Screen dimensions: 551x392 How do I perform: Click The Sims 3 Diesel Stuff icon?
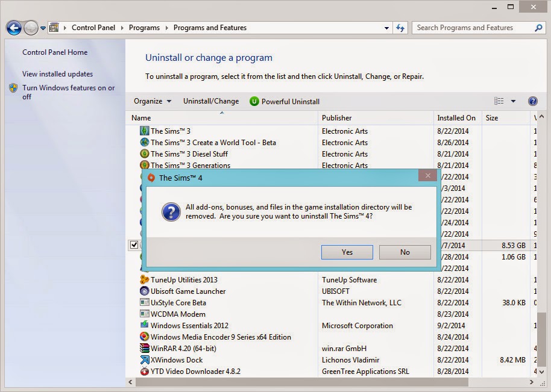[x=145, y=154]
